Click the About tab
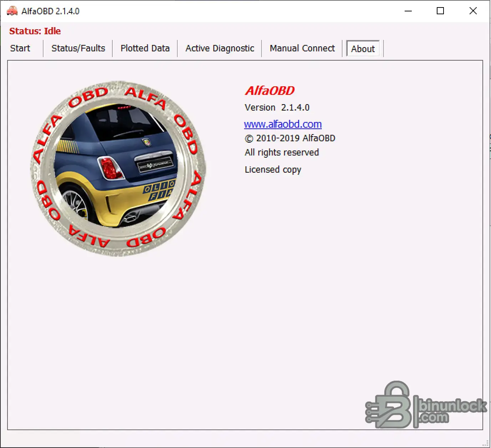 click(363, 49)
